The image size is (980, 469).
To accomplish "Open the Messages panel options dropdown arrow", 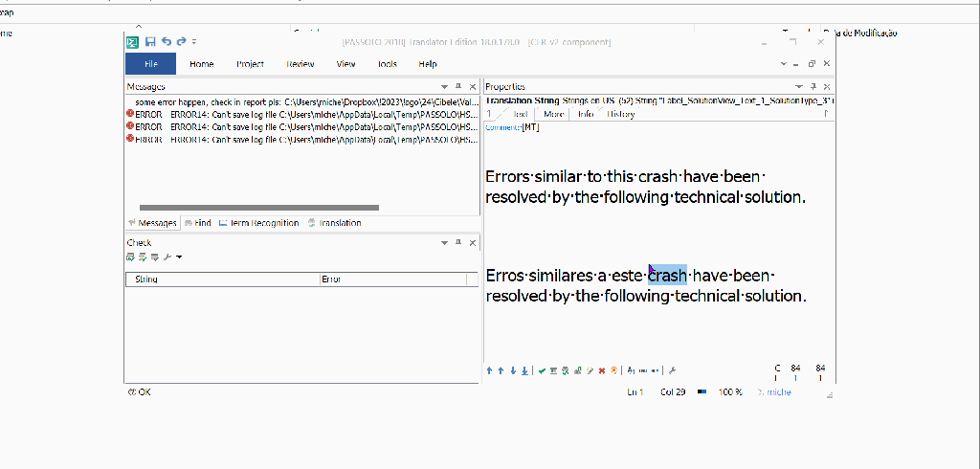I will 444,87.
